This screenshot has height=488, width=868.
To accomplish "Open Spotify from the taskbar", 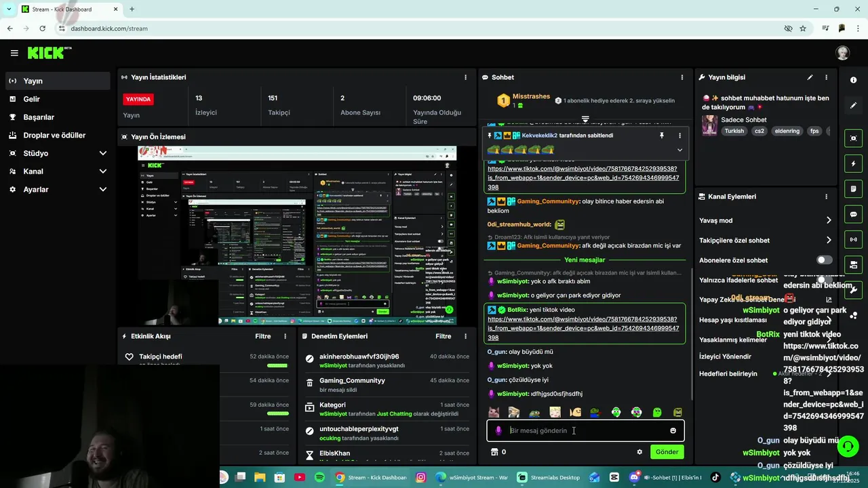I will [x=319, y=477].
